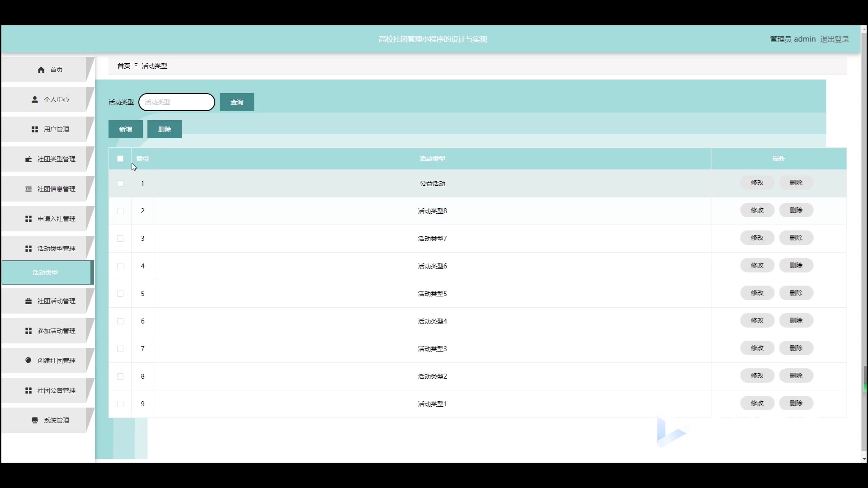The image size is (868, 488).
Task: Click the list icon beside 社团信息管理
Action: point(28,189)
